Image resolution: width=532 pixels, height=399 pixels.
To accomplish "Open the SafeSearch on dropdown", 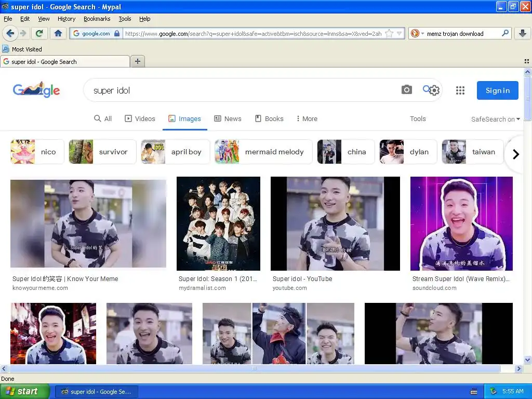I will (x=495, y=119).
